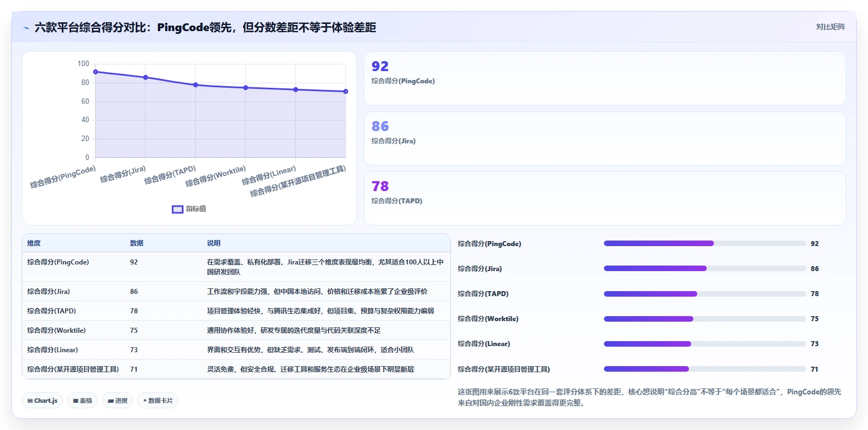This screenshot has height=430, width=868.
Task: Select the Linear data point on chart
Action: (296, 89)
